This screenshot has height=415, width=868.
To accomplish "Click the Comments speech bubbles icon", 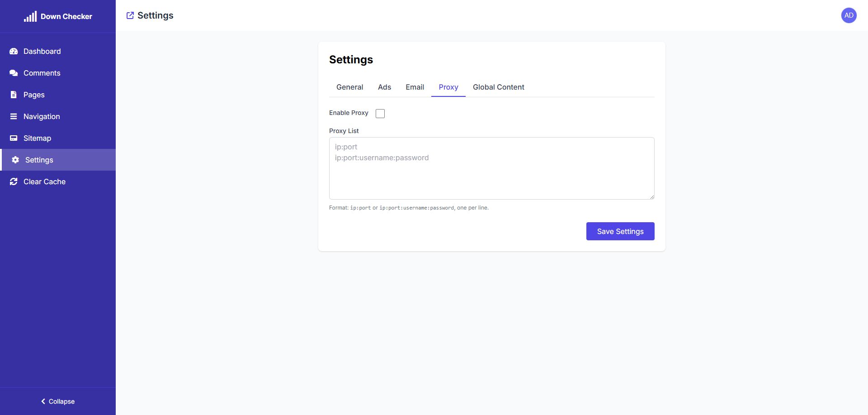I will point(14,73).
